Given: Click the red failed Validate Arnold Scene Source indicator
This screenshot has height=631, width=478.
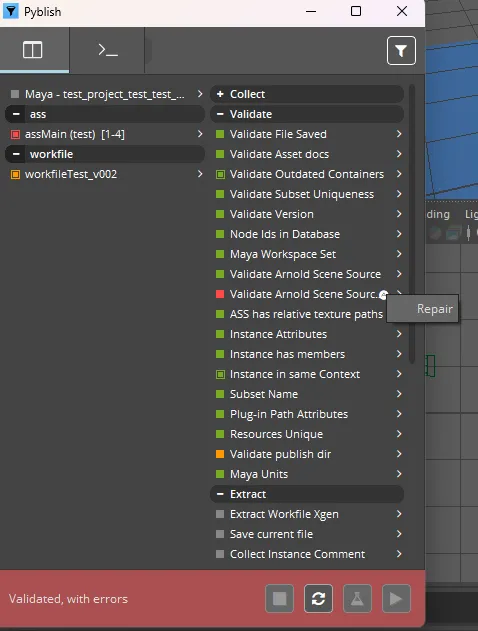Looking at the screenshot, I should pos(220,294).
